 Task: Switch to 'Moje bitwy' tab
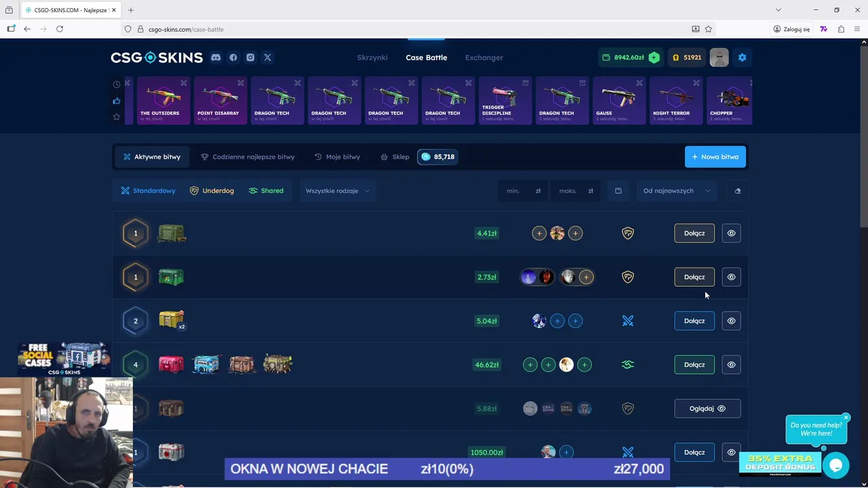coord(337,157)
